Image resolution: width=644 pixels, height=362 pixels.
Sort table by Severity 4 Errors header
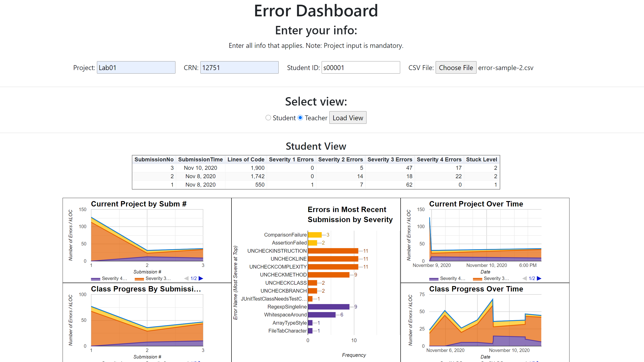tap(439, 160)
